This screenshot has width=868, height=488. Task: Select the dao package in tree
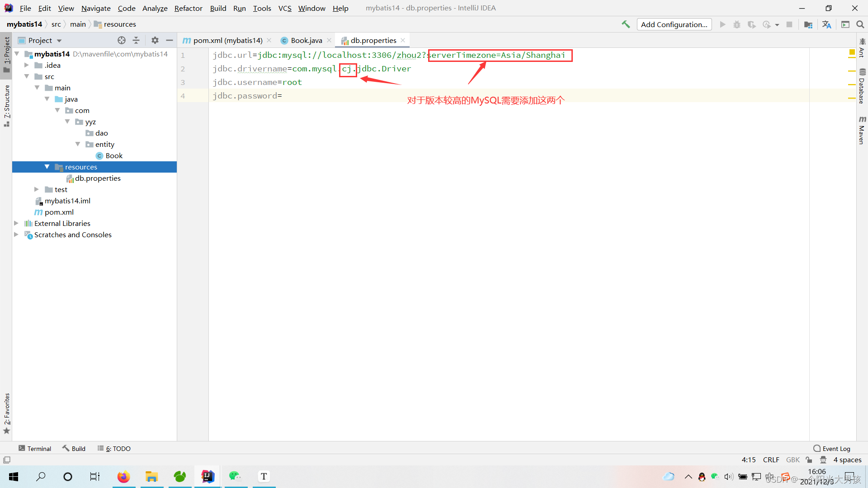point(101,133)
